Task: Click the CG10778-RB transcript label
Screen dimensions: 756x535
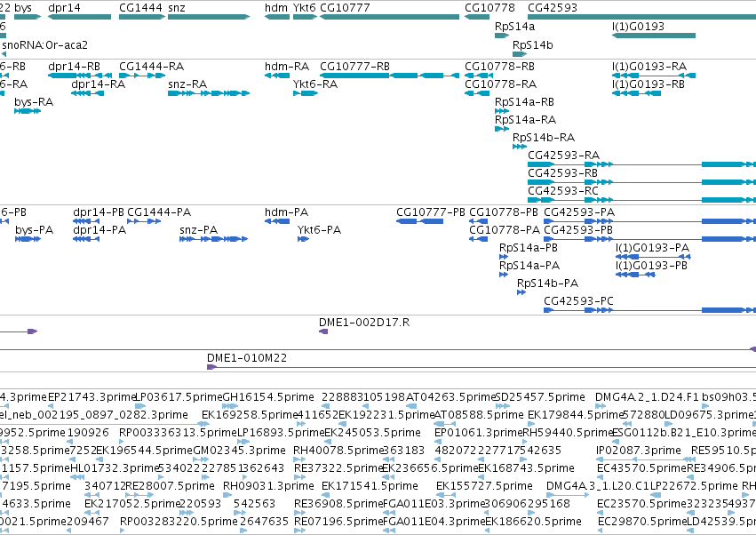Action: pos(499,66)
